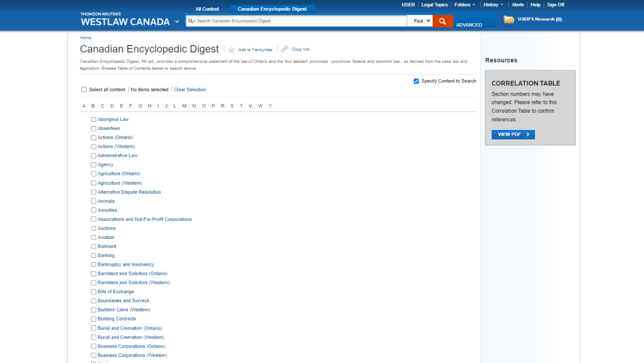
Task: Check the Aboriginal Law checkbox
Action: point(93,119)
